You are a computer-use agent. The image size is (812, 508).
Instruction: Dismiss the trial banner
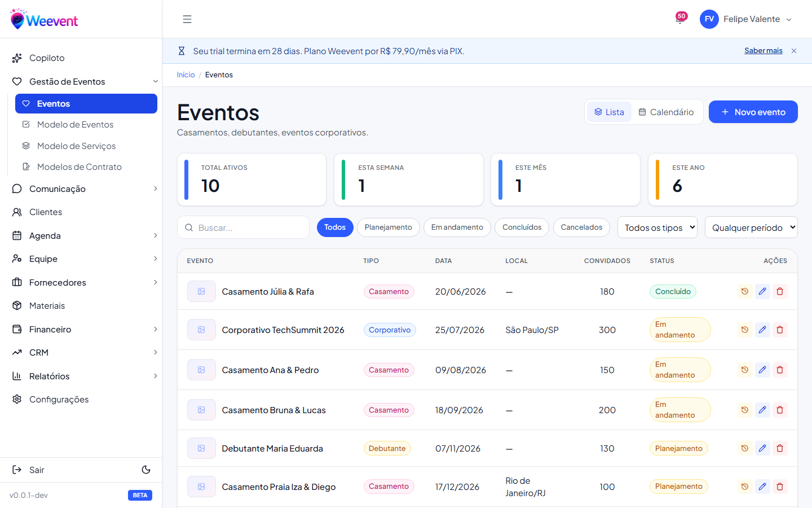point(794,51)
